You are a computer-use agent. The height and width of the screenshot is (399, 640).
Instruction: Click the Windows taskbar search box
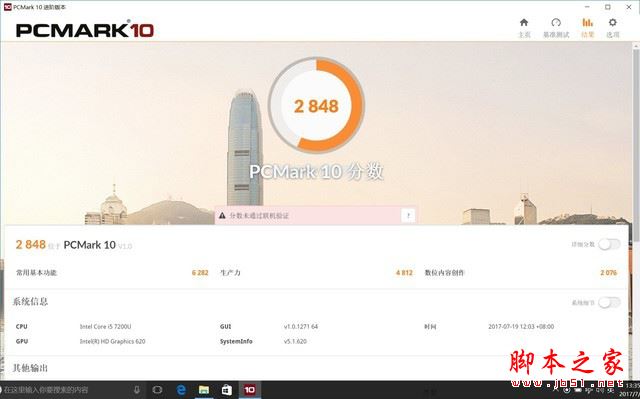coord(65,390)
